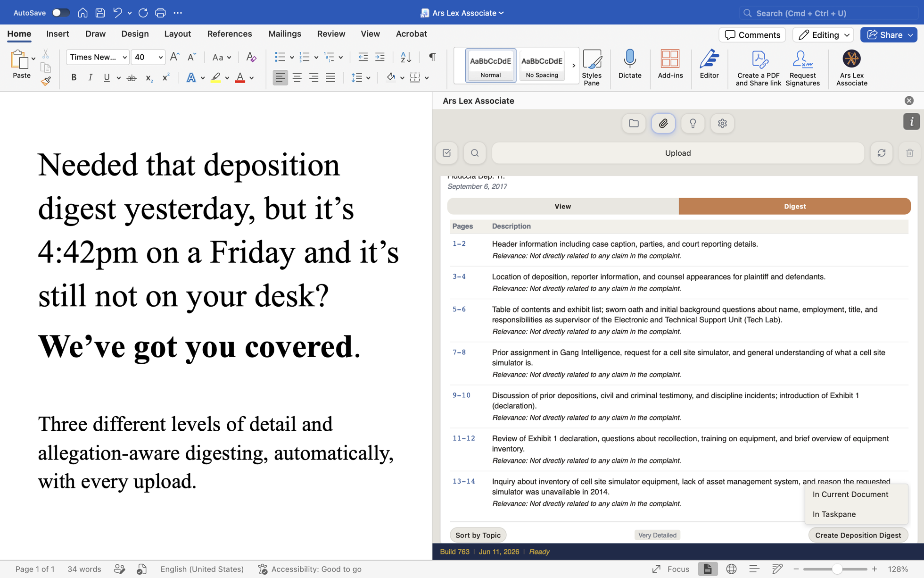Toggle italic formatting
The image size is (924, 578).
[x=90, y=78]
